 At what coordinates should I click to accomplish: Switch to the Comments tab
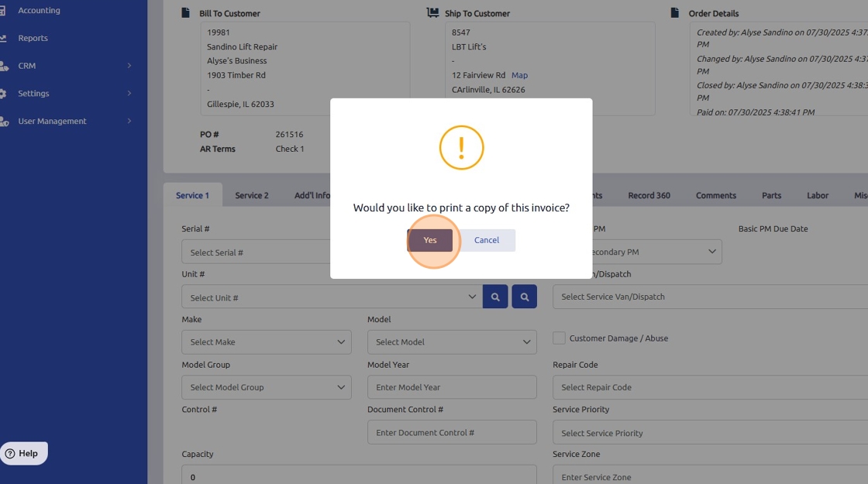(716, 195)
